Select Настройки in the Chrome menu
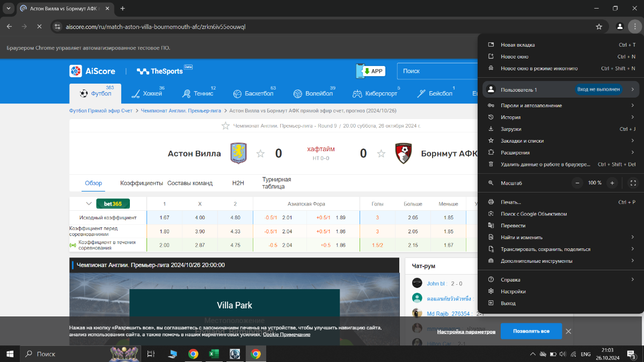The image size is (644, 362). coord(513,292)
